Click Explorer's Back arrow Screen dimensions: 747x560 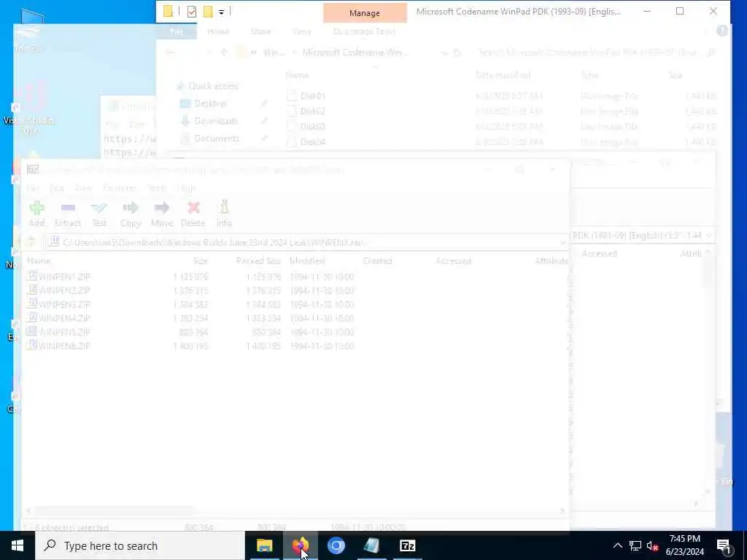(170, 52)
